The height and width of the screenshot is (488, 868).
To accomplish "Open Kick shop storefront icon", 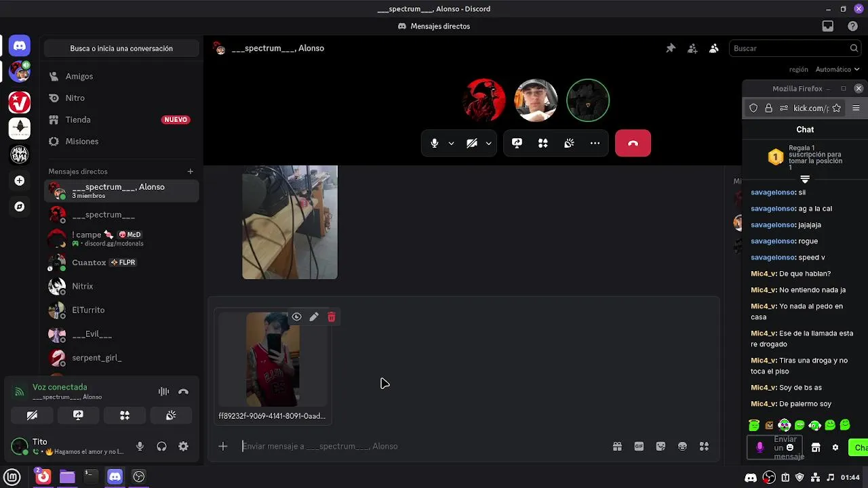I will click(x=816, y=447).
